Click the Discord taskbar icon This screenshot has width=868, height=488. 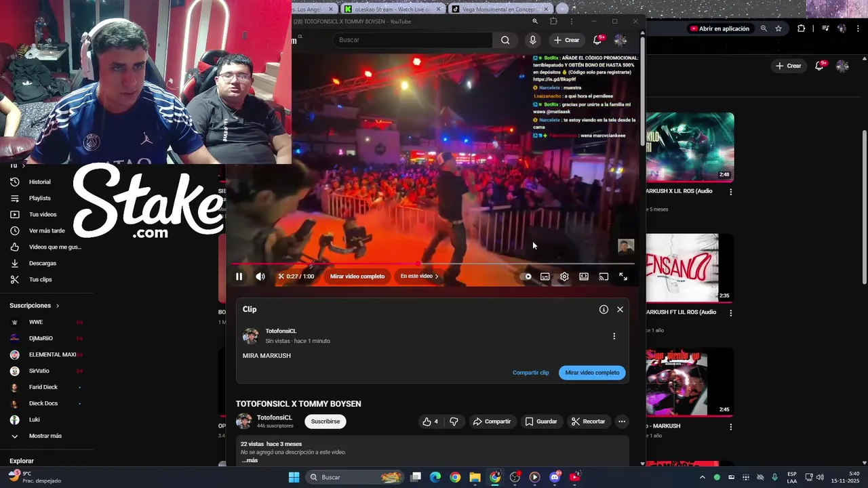tap(555, 477)
